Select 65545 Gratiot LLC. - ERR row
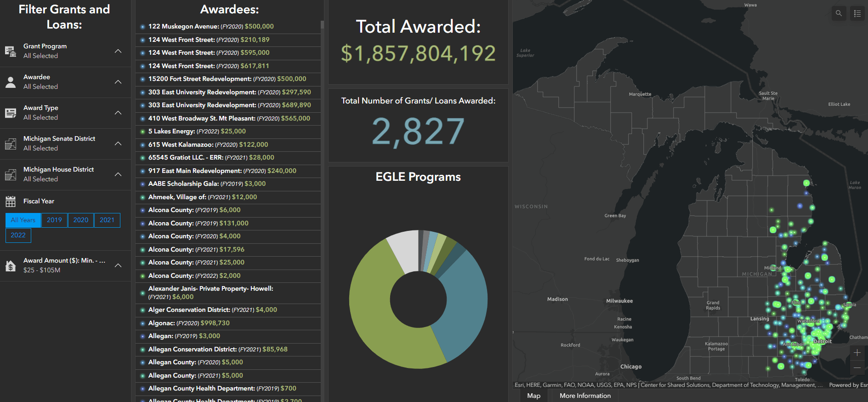 tap(228, 158)
